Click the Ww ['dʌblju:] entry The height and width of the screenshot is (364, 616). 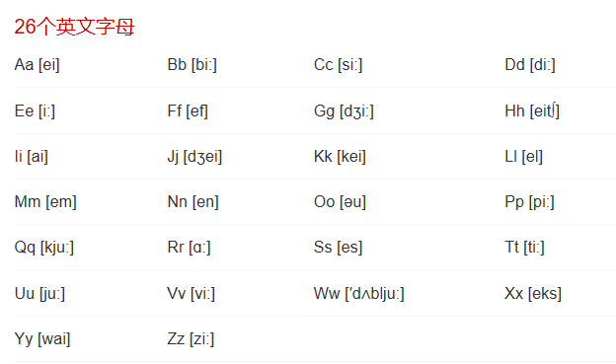[359, 294]
